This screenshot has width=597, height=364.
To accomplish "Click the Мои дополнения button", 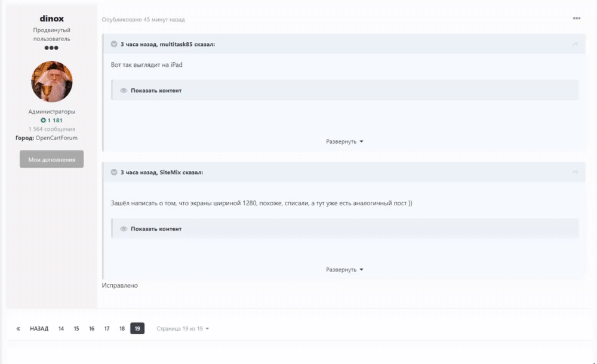I will (x=51, y=159).
